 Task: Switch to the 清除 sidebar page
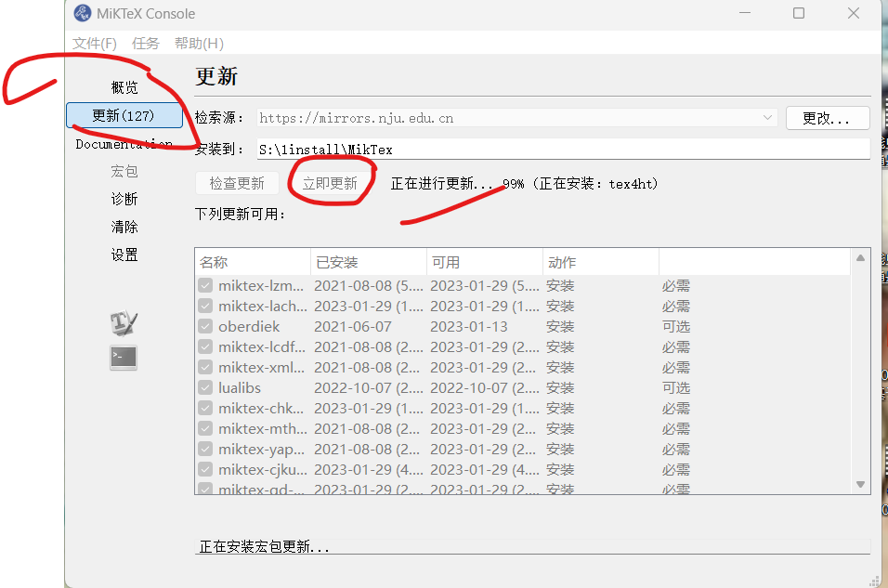124,227
